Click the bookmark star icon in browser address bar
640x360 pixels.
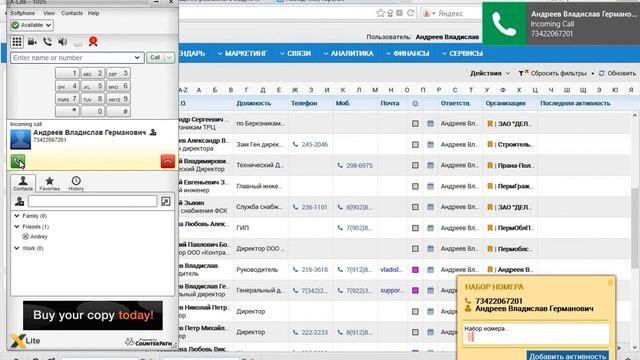380,13
